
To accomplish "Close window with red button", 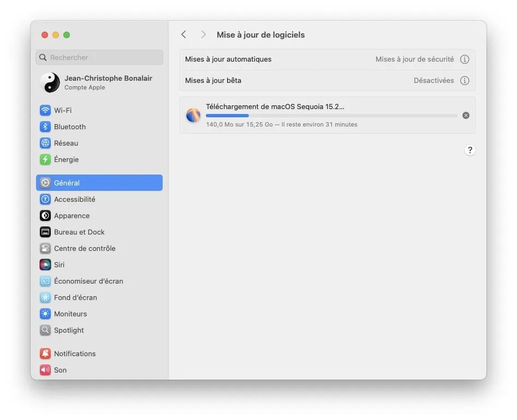I will tap(45, 35).
